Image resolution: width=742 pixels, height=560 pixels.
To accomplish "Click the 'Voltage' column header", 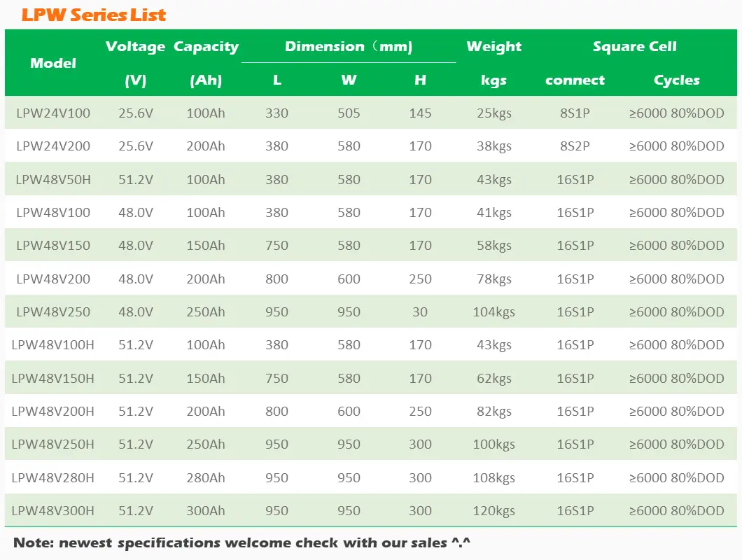I will click(x=135, y=46).
